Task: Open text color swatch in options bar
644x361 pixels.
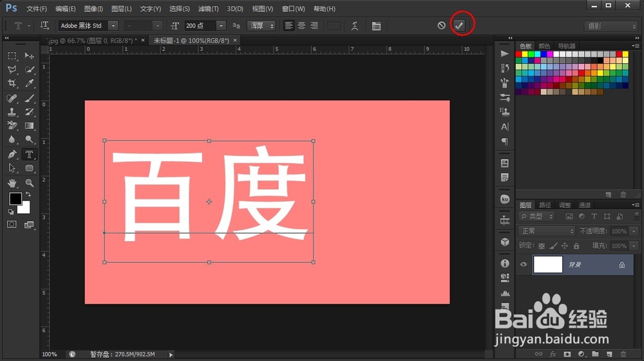Action: 334,26
